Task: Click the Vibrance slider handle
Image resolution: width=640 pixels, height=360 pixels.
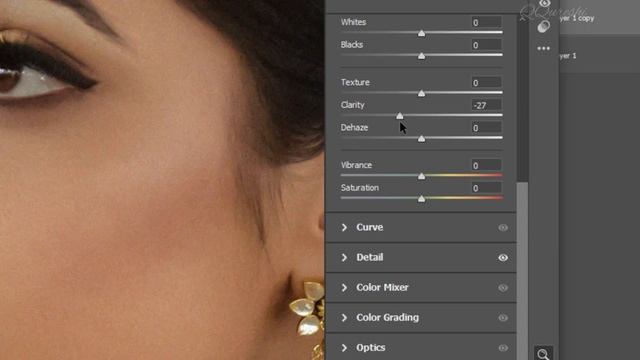Action: (421, 176)
